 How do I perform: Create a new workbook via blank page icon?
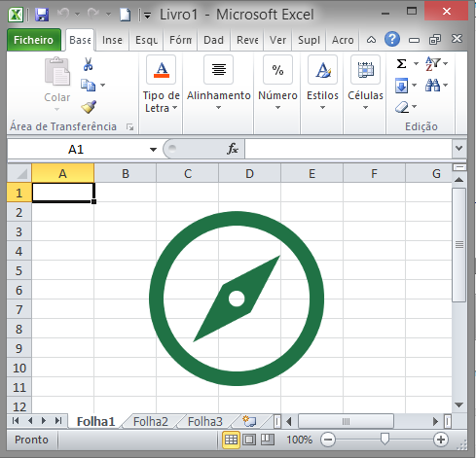(126, 15)
